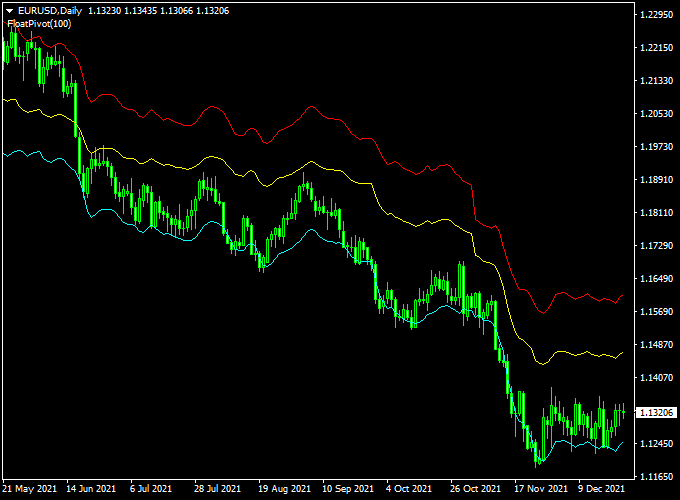Click the 1.21330 price level
The image size is (680, 500).
[x=657, y=81]
